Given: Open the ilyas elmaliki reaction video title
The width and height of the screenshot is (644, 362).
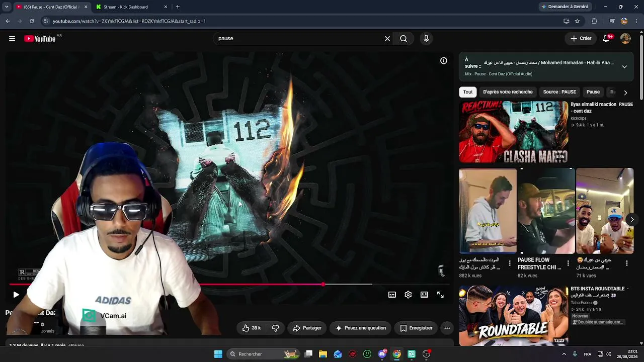Looking at the screenshot, I should click(602, 108).
